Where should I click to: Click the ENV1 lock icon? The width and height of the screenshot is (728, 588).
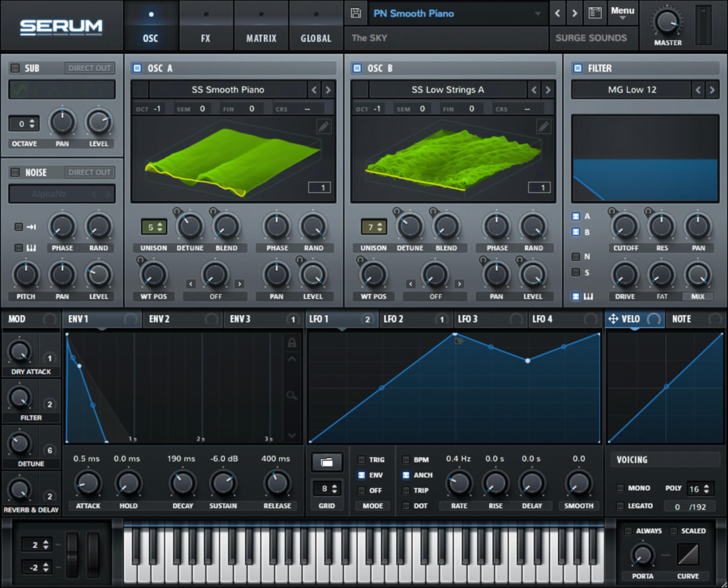[292, 342]
